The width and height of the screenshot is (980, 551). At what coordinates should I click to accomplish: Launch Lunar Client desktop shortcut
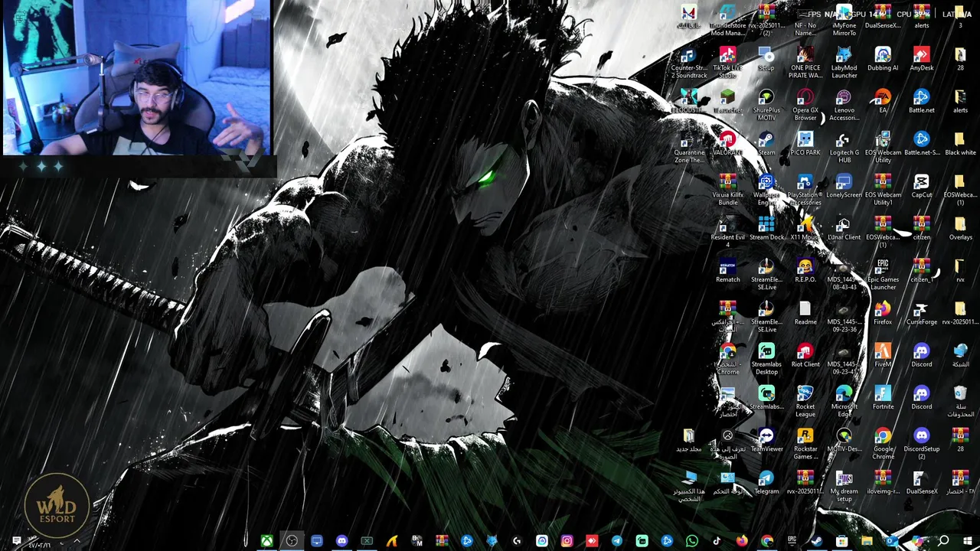[844, 228]
